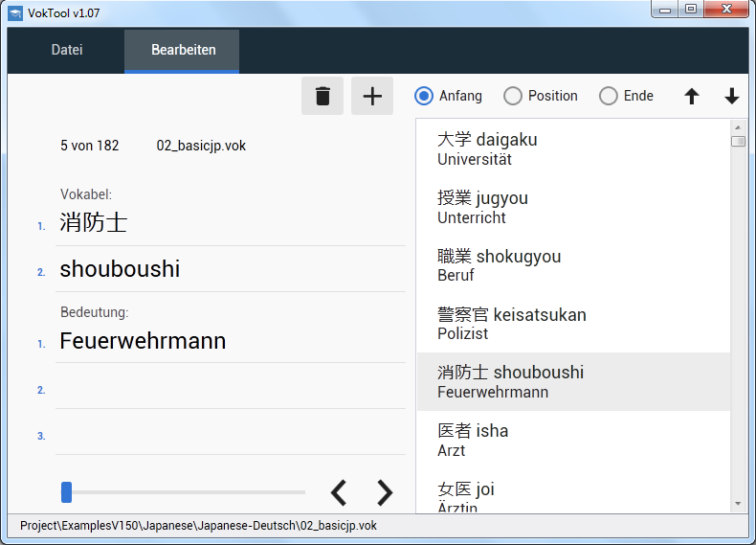This screenshot has height=545, width=756.
Task: Click the list scrollbar down arrow
Action: pyautogui.click(x=738, y=504)
